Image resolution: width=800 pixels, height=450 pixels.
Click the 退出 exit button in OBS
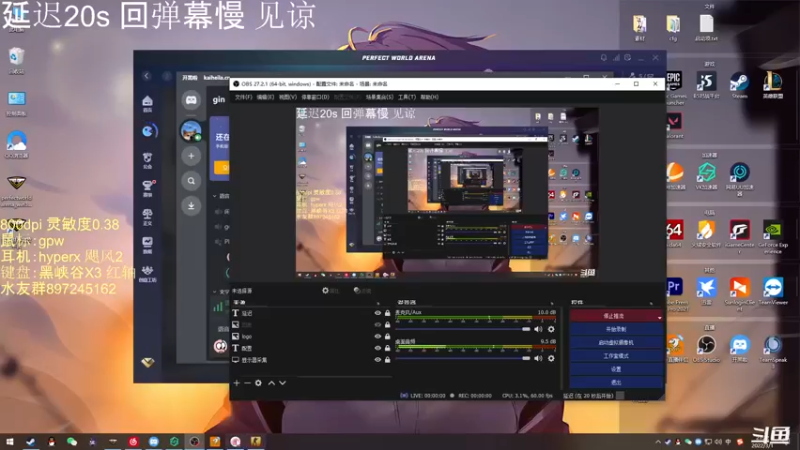[x=616, y=383]
